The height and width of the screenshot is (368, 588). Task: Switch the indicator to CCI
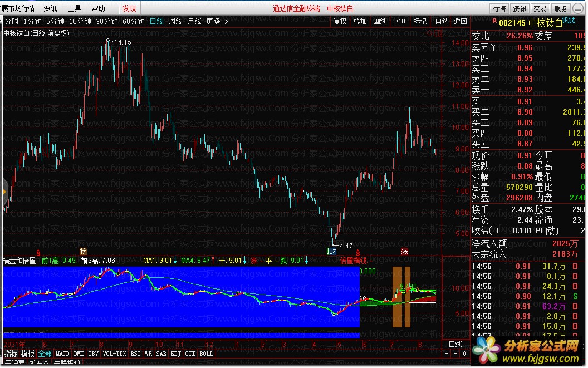click(x=190, y=354)
